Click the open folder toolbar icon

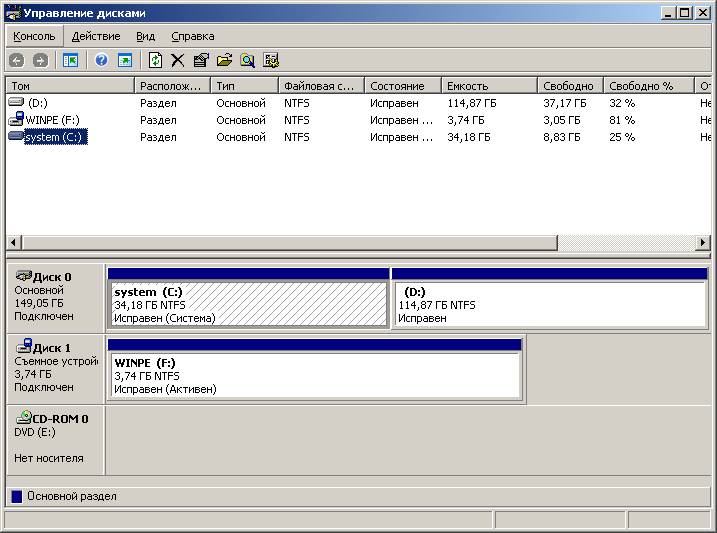click(x=224, y=61)
